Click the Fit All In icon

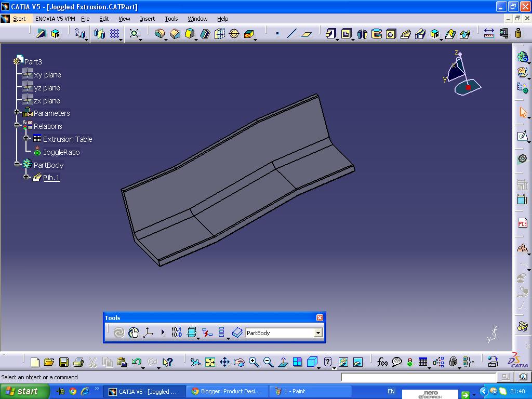[209, 361]
